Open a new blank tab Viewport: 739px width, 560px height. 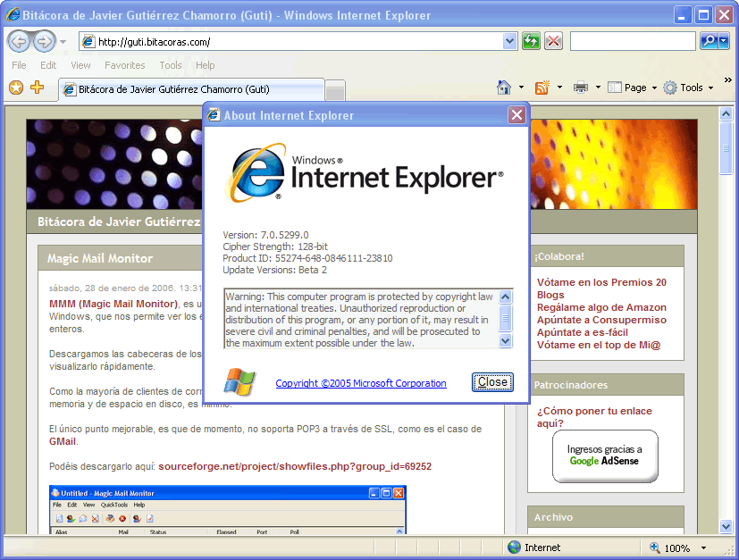click(335, 90)
